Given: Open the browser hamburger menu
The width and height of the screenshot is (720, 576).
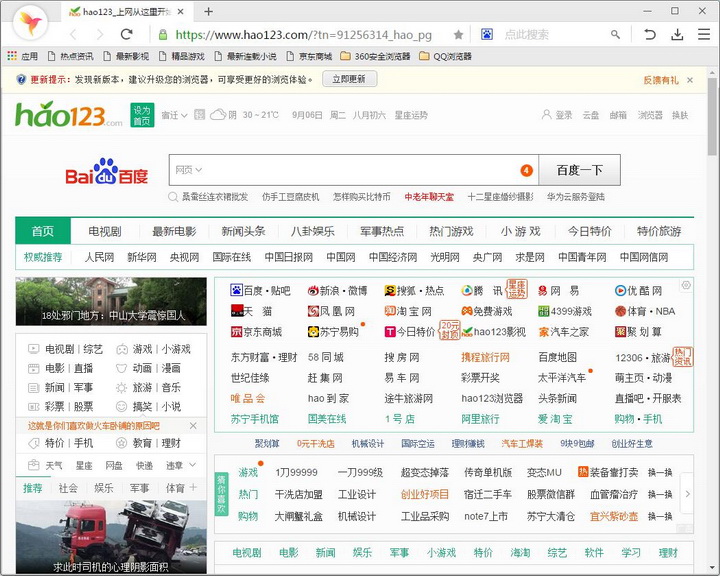Looking at the screenshot, I should coord(703,34).
